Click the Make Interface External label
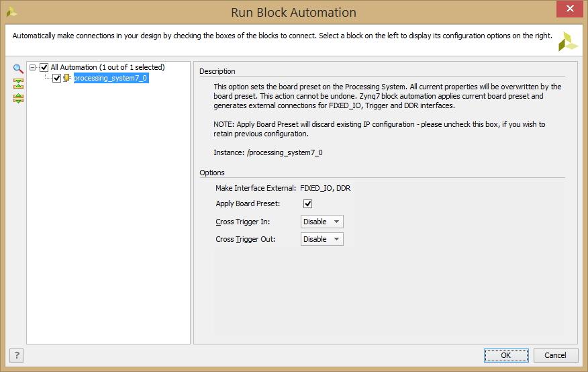Image resolution: width=588 pixels, height=372 pixels. 256,188
